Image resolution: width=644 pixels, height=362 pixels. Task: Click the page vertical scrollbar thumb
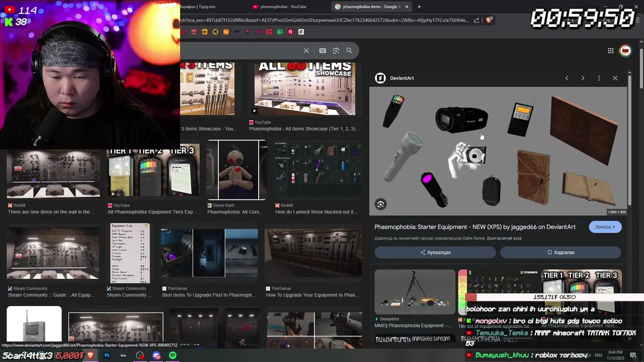tap(641, 68)
